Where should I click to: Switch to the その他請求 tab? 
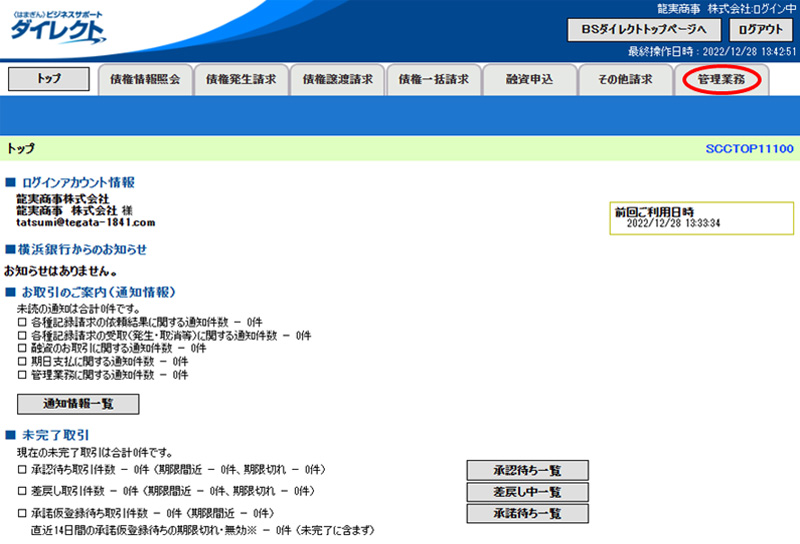coord(625,80)
